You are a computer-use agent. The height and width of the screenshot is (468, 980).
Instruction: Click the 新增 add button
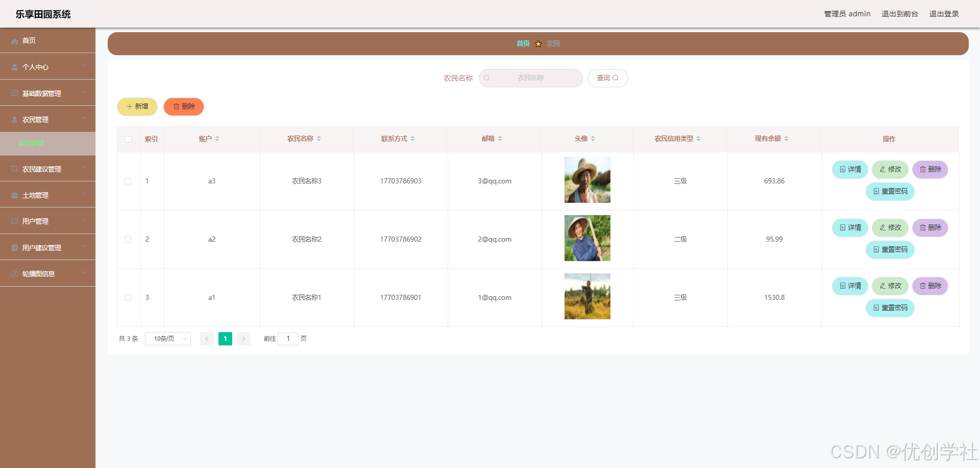coord(137,107)
